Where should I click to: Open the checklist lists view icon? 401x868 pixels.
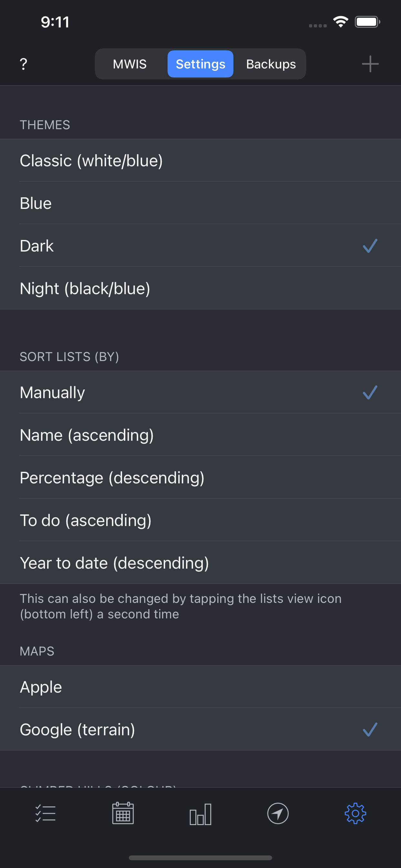click(x=46, y=813)
